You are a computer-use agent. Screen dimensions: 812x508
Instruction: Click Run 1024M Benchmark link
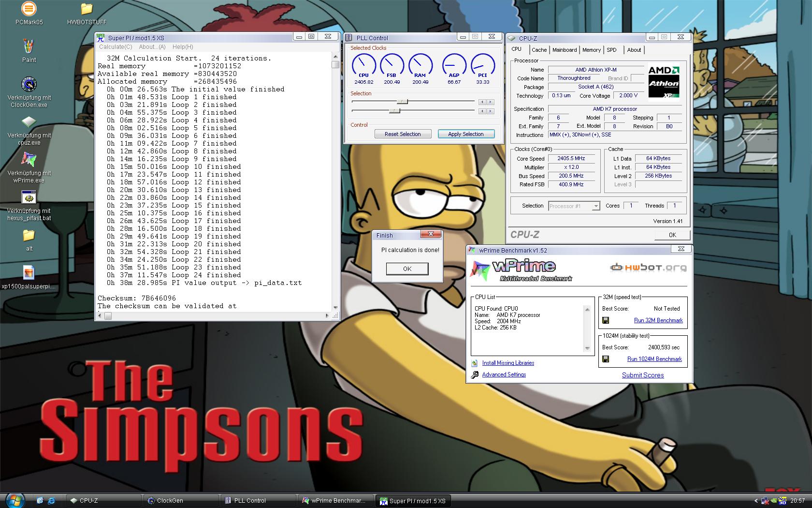tap(654, 359)
